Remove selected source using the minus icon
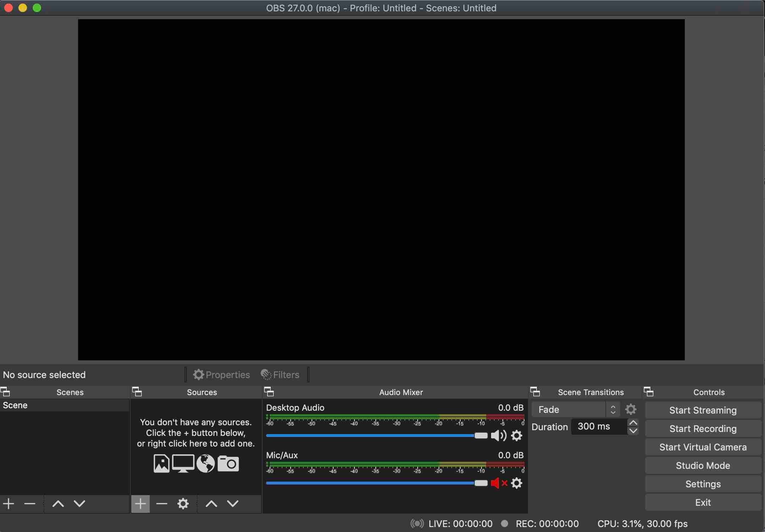The height and width of the screenshot is (532, 765). (x=161, y=504)
